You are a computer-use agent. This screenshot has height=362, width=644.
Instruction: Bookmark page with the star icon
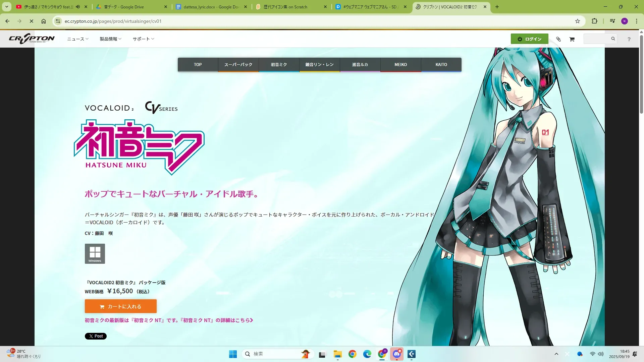tap(577, 21)
